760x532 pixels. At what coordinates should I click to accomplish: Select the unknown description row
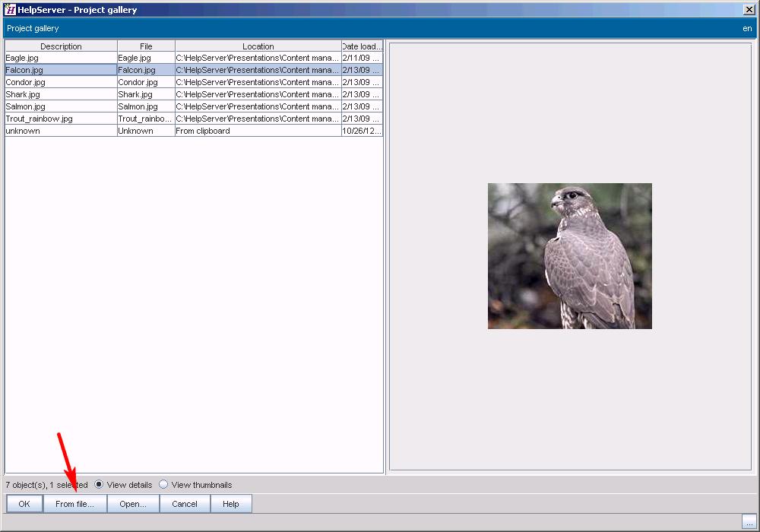point(61,130)
